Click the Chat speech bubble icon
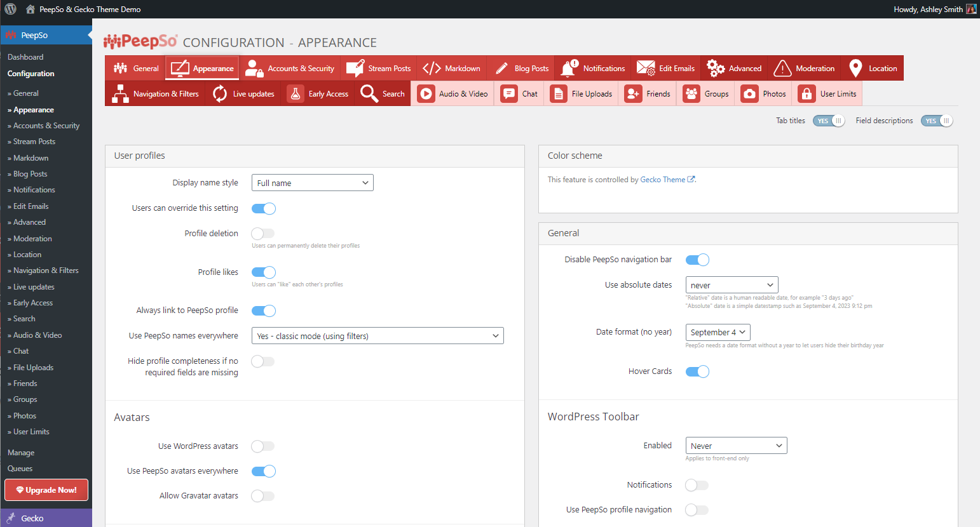Screen dimensions: 980x527 [509, 93]
